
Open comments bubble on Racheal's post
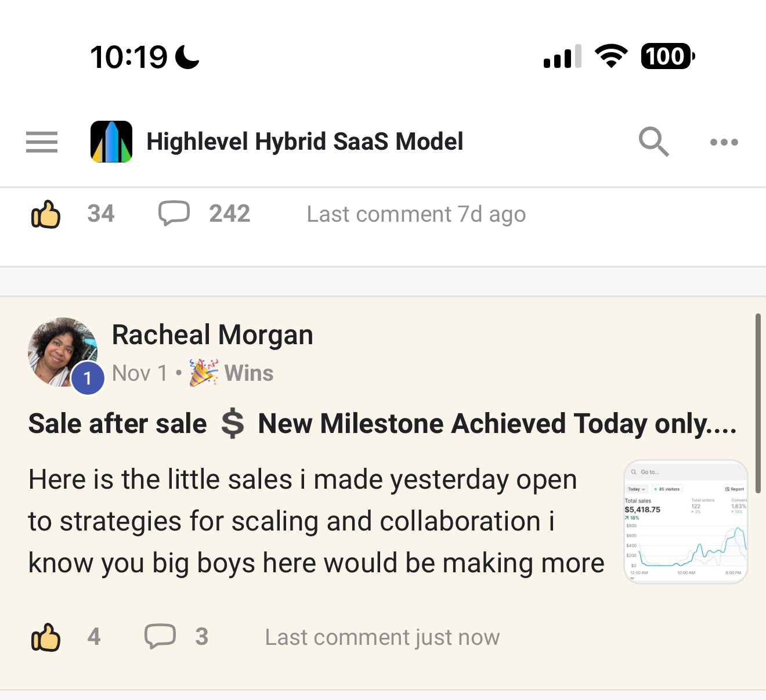tap(160, 637)
